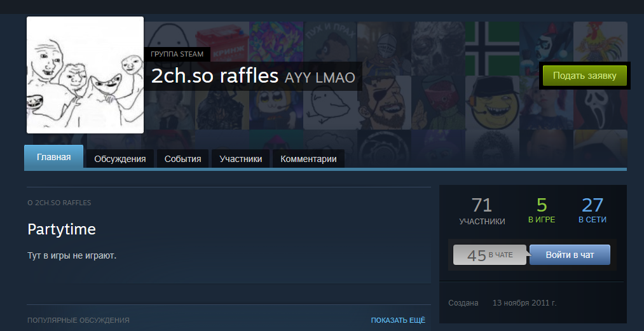Open the Участники tab
This screenshot has width=644, height=331.
pyautogui.click(x=241, y=159)
